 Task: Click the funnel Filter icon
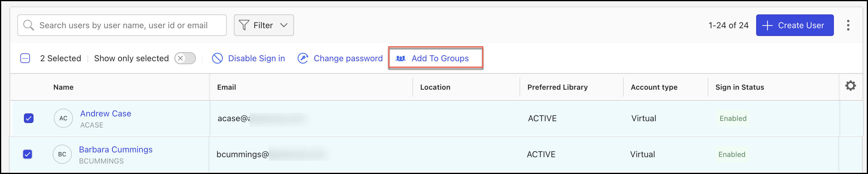pyautogui.click(x=243, y=25)
